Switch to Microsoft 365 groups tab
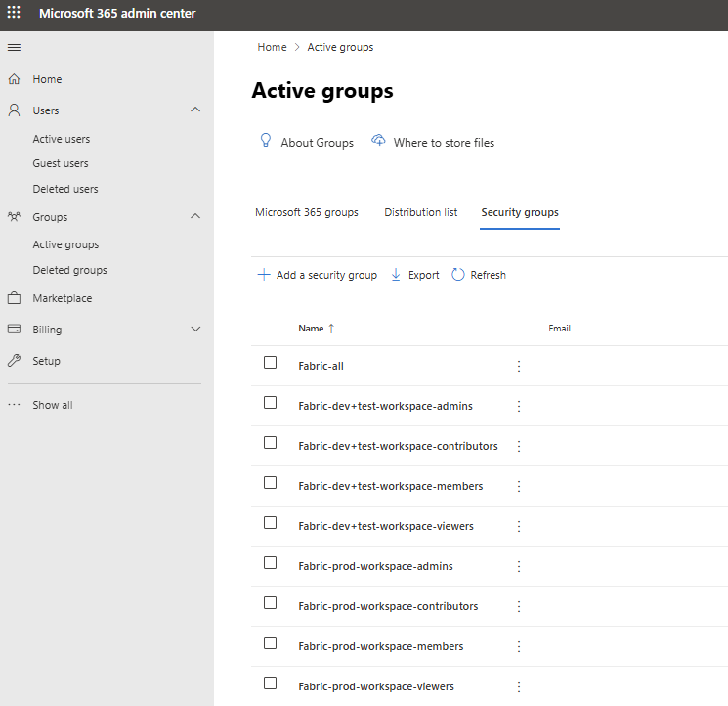The width and height of the screenshot is (728, 706). (307, 212)
